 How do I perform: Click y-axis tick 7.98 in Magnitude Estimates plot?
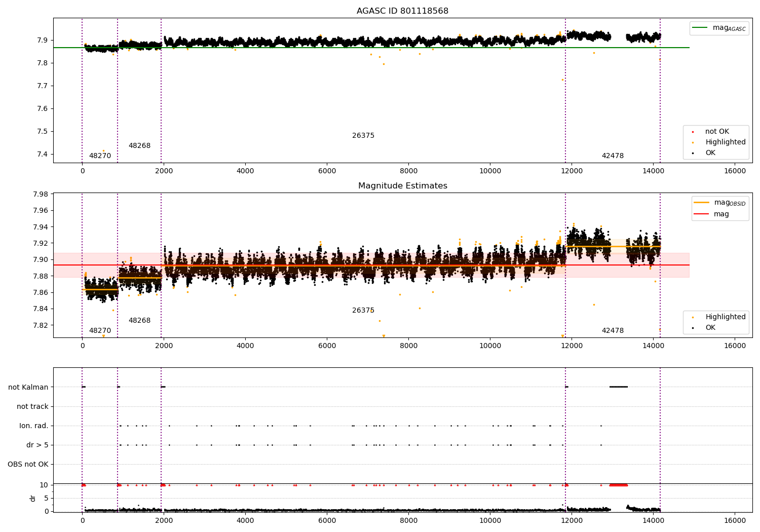(x=41, y=195)
